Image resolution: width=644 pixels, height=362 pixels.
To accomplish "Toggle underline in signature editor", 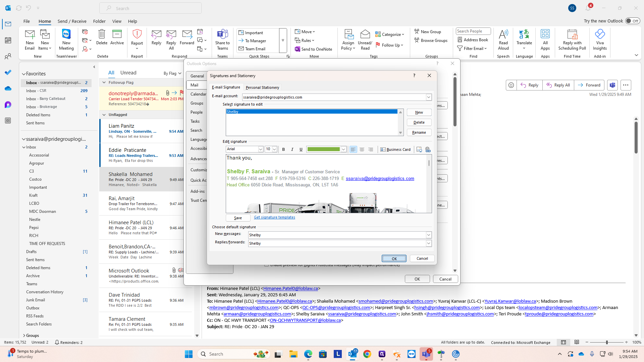I will tap(301, 149).
